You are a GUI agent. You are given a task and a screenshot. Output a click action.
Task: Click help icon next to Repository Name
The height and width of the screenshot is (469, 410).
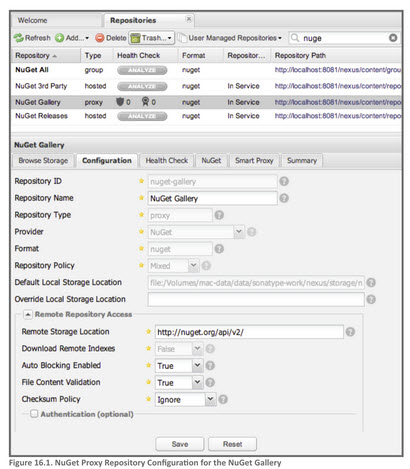click(284, 198)
